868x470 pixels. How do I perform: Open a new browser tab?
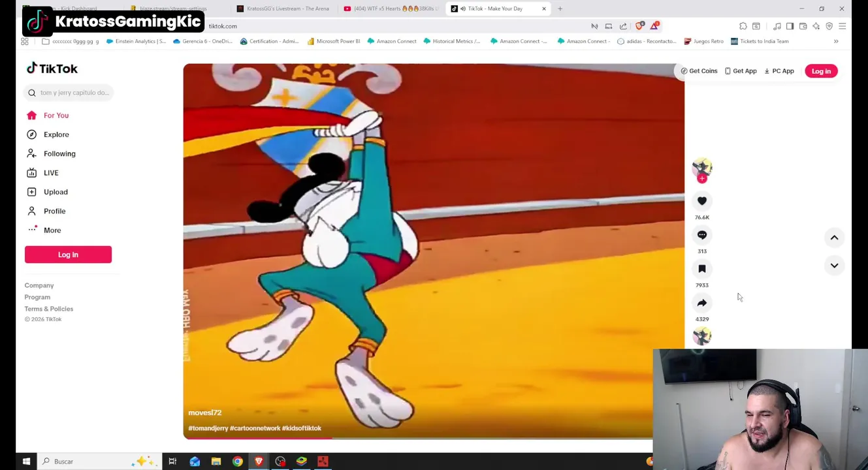coord(560,8)
